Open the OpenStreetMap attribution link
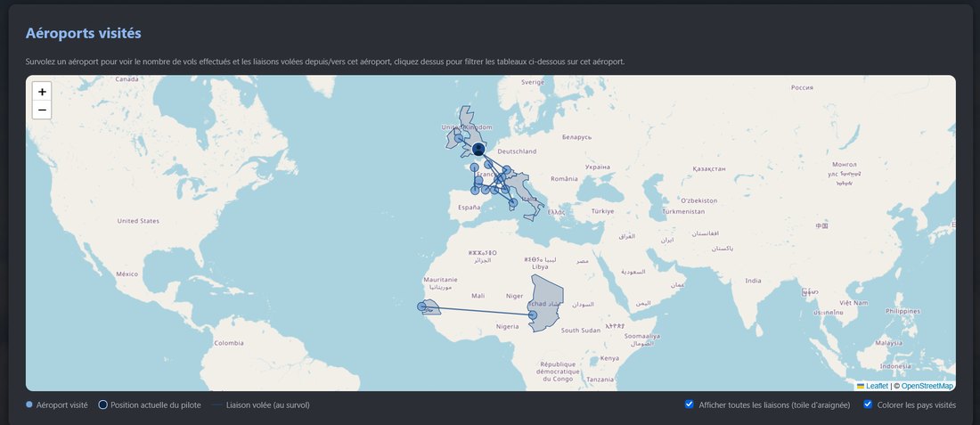This screenshot has height=425, width=980. (927, 387)
